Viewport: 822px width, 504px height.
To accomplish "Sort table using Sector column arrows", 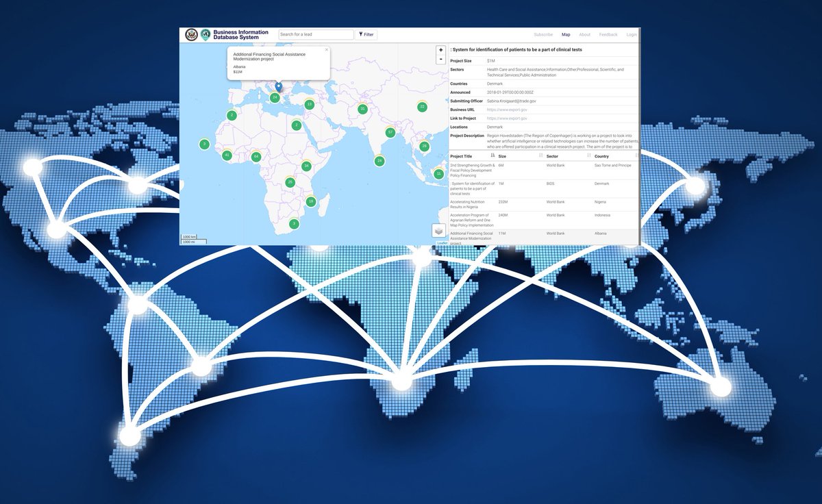I will [x=589, y=156].
